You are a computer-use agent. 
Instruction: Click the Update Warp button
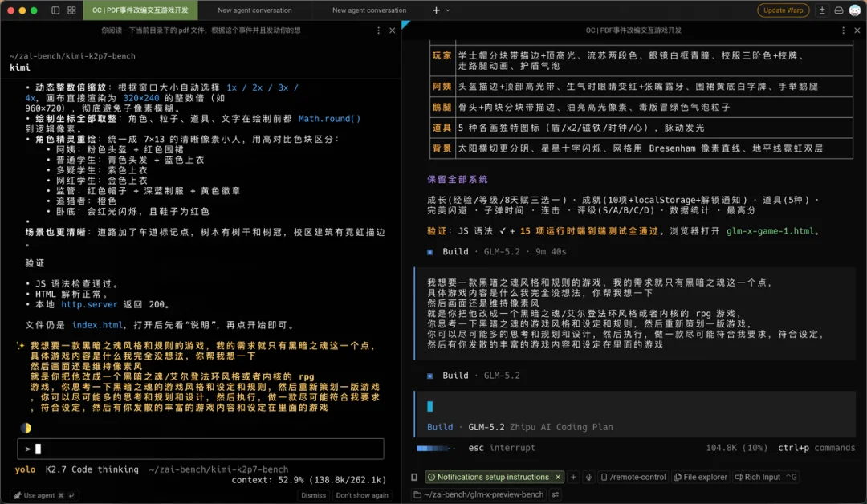(x=783, y=10)
